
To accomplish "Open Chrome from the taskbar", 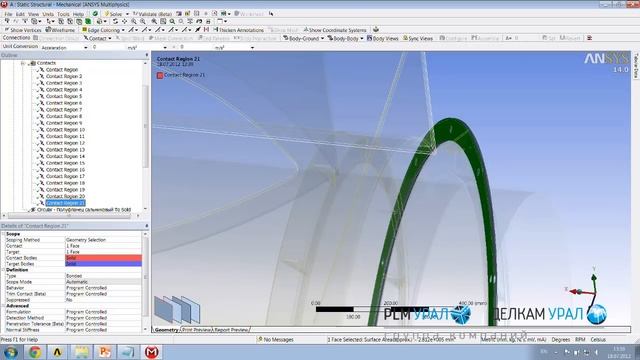I will [35, 352].
